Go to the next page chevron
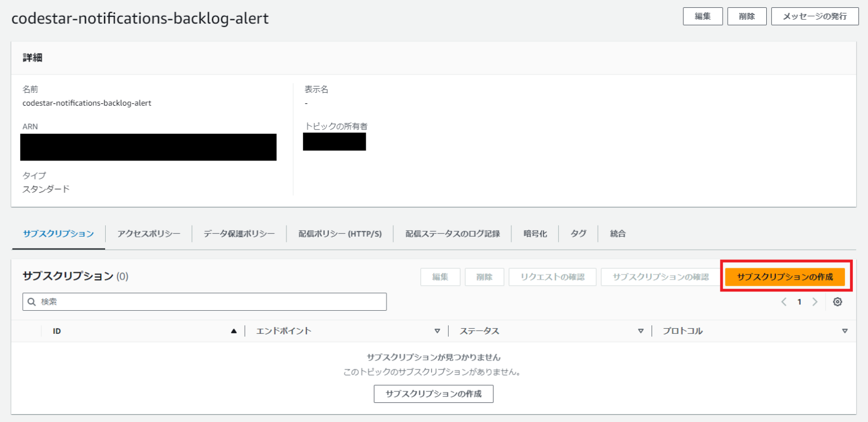The height and width of the screenshot is (422, 868). tap(815, 302)
